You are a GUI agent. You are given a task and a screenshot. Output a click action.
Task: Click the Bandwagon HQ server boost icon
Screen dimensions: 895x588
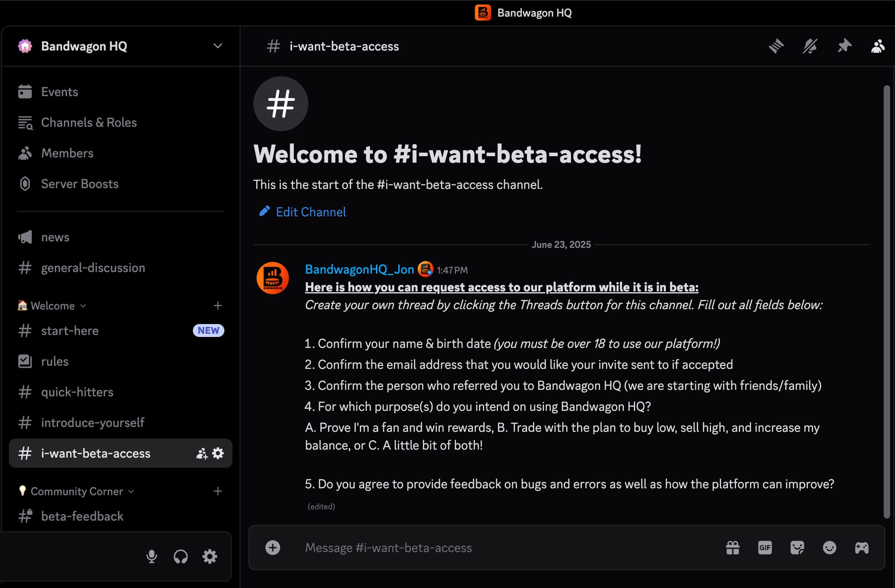25,46
